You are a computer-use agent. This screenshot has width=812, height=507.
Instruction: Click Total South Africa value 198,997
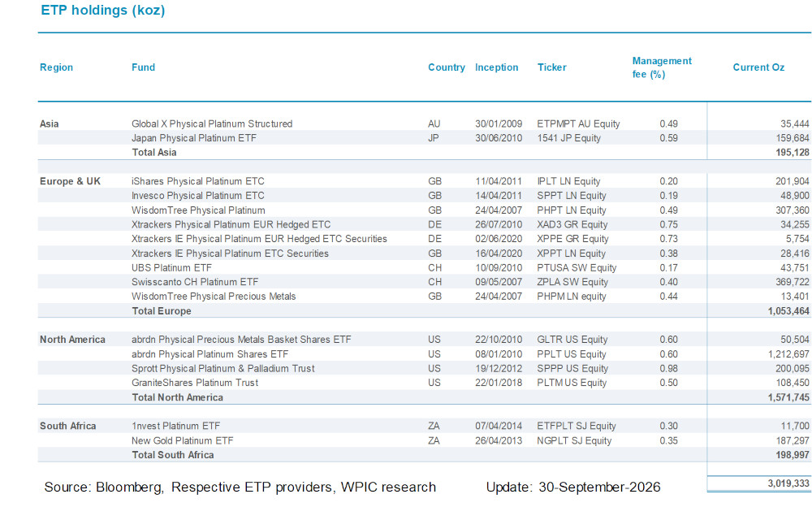tap(793, 455)
